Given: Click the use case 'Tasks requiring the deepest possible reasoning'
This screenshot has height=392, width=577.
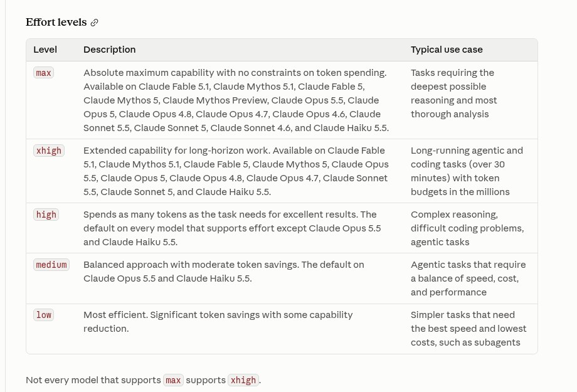Looking at the screenshot, I should (x=453, y=93).
